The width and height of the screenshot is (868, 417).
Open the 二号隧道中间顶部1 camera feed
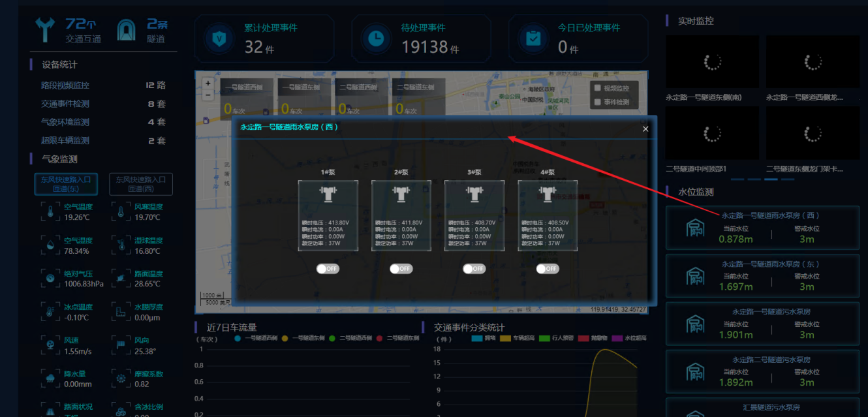(x=712, y=134)
